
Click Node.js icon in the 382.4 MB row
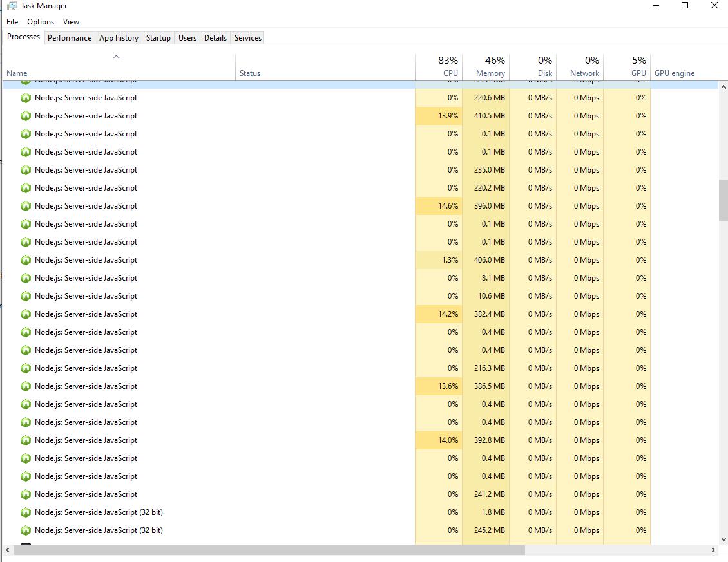(26, 314)
